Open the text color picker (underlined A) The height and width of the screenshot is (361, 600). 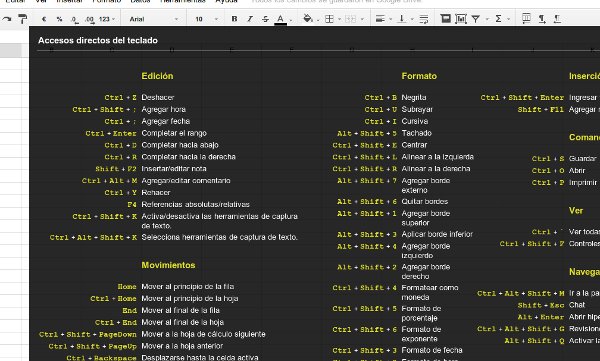[x=280, y=19]
